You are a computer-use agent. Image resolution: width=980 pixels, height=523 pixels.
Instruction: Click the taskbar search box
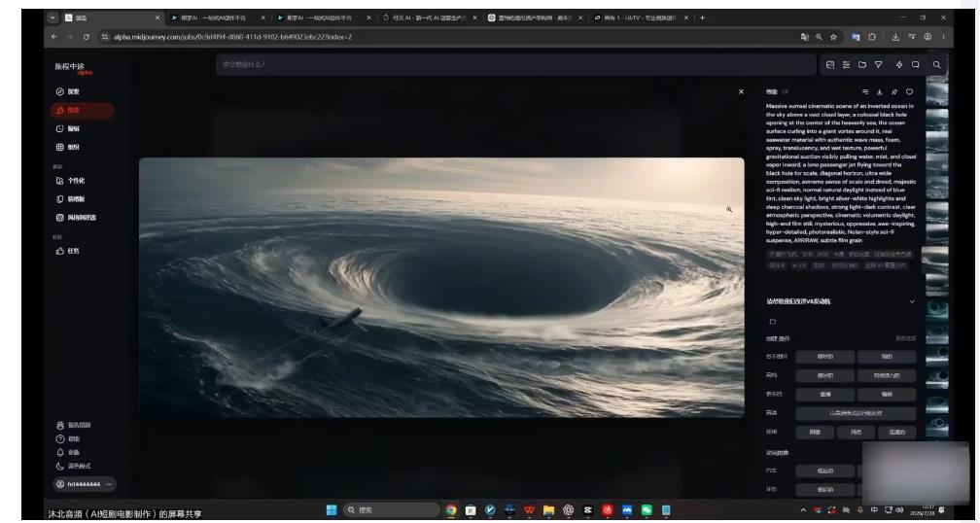(391, 510)
